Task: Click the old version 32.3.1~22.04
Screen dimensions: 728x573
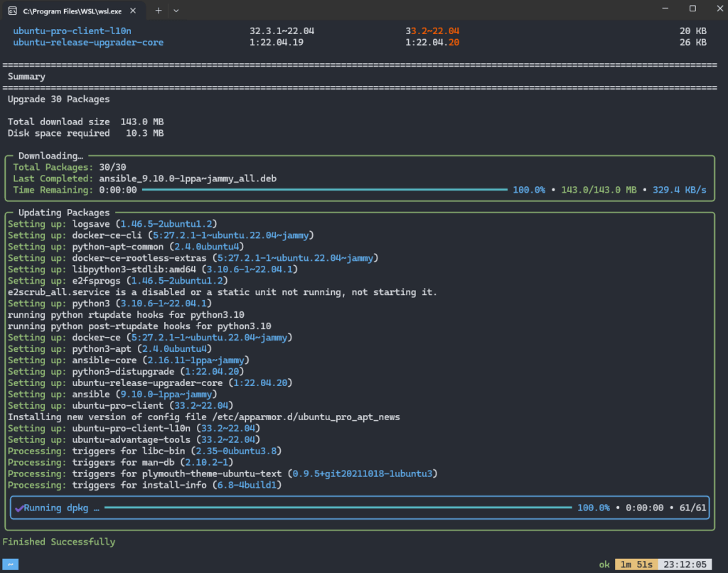Action: [282, 31]
